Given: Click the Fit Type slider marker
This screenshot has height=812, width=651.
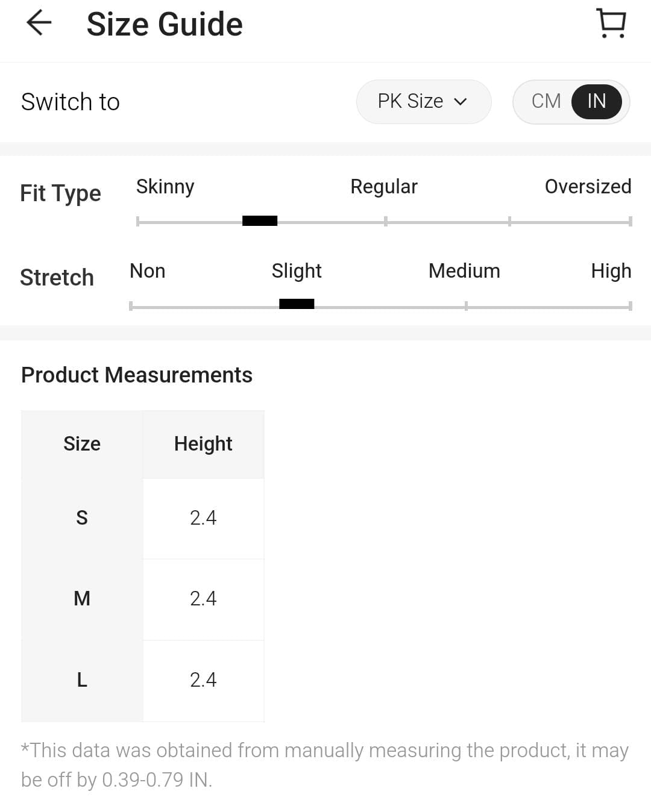Looking at the screenshot, I should pyautogui.click(x=260, y=221).
